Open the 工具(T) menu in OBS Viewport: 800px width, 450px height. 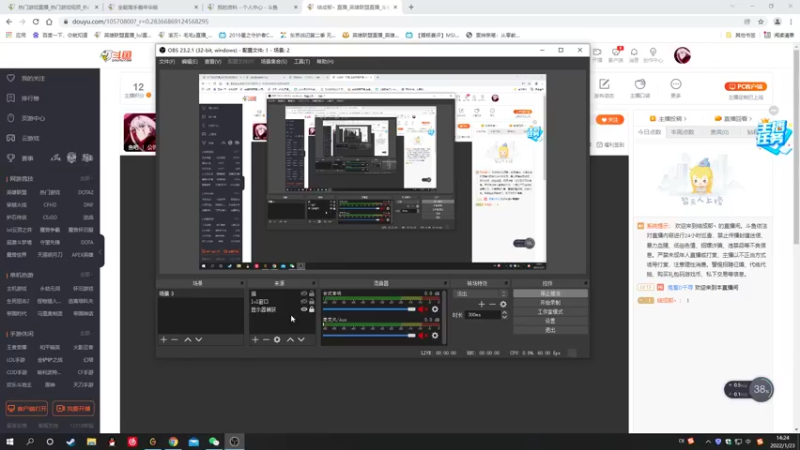pyautogui.click(x=302, y=62)
